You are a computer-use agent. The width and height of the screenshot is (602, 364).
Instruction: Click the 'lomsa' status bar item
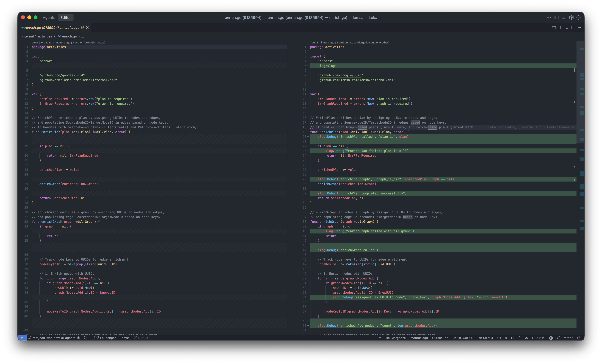(x=125, y=338)
